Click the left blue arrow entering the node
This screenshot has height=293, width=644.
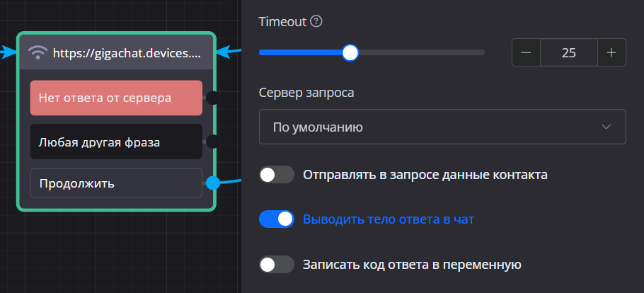7,52
